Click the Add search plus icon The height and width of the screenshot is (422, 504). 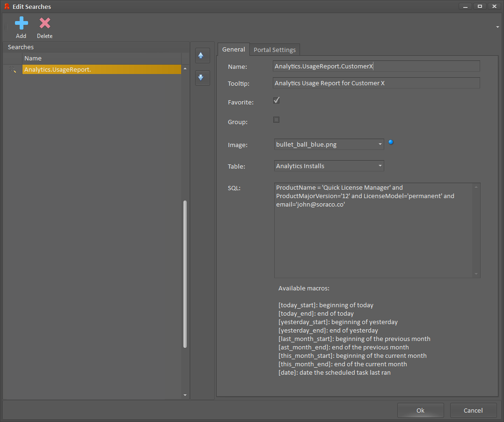pos(21,23)
